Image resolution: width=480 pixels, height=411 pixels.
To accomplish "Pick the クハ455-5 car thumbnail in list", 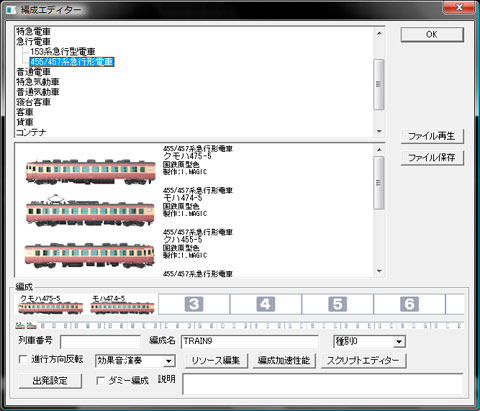I will [89, 255].
